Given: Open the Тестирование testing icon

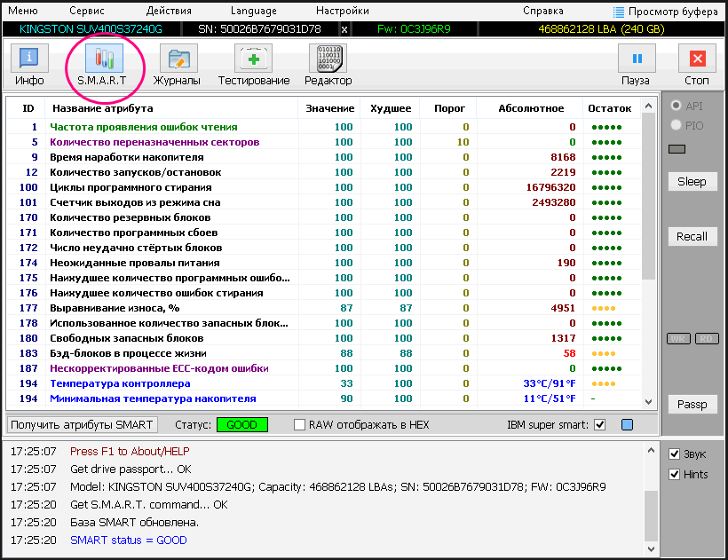Looking at the screenshot, I should [253, 61].
